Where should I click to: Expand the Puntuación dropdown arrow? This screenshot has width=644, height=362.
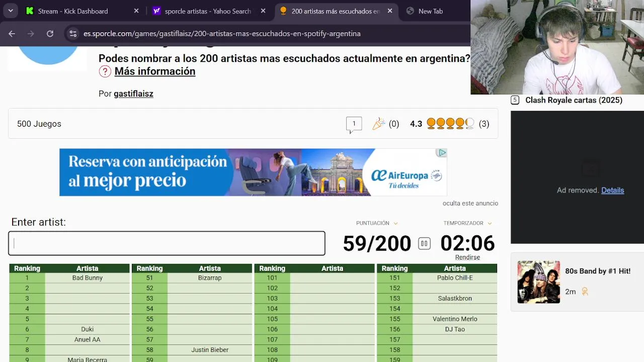(395, 223)
